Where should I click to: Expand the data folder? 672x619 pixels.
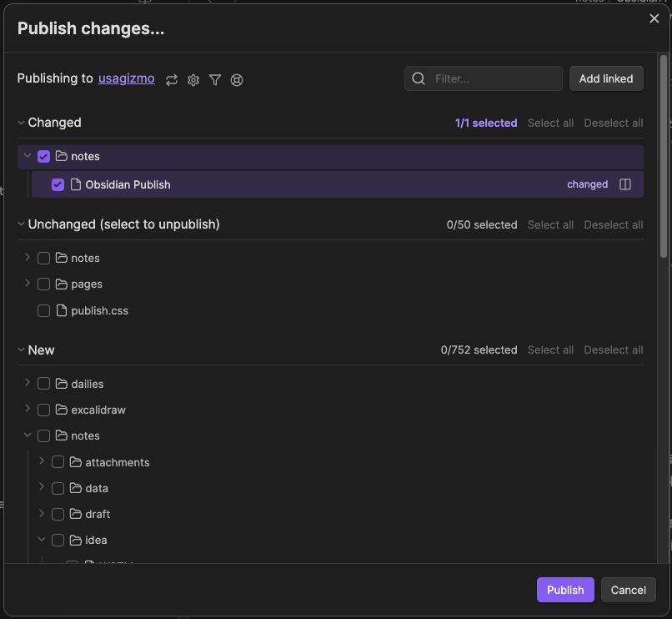[42, 487]
